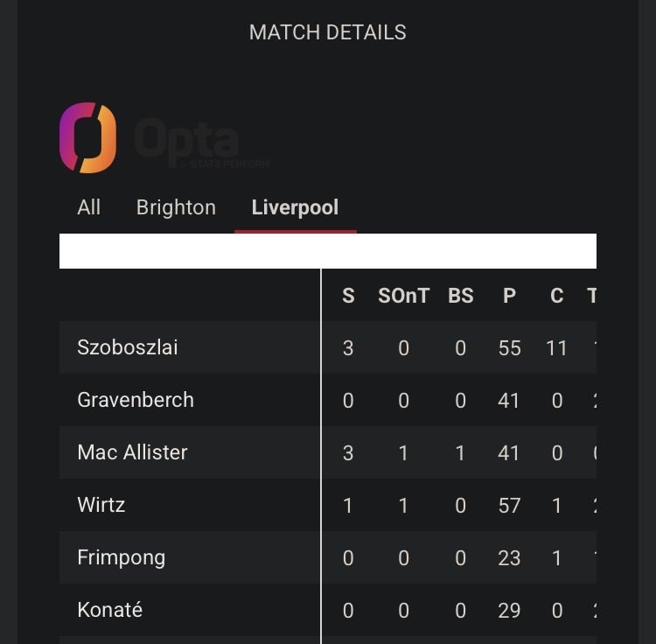Click Konaté player name
Viewport: 656px width, 644px height.
(109, 610)
